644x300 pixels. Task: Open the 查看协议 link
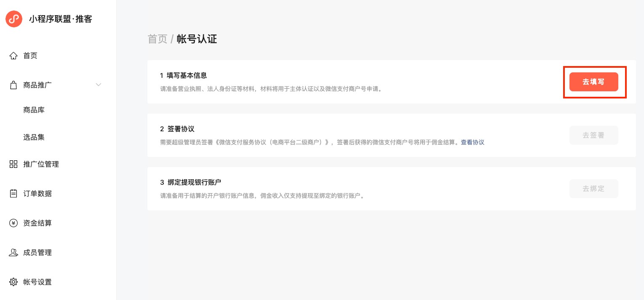[473, 142]
